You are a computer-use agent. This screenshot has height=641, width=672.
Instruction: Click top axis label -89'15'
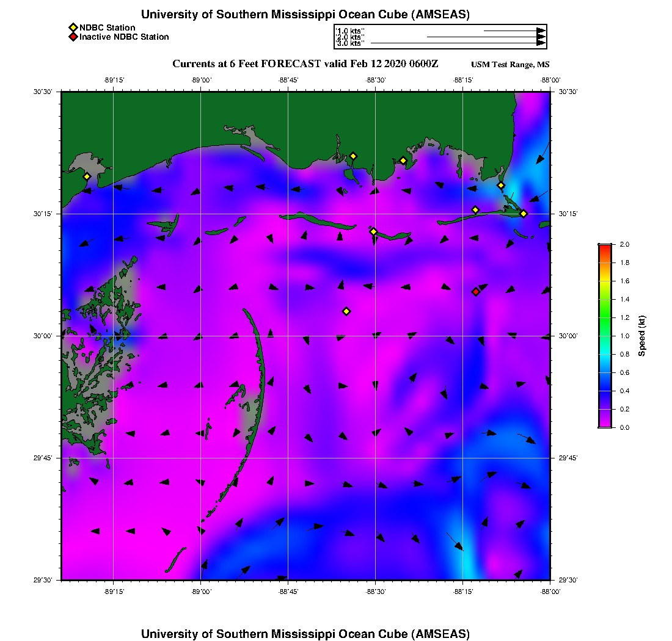(x=114, y=80)
